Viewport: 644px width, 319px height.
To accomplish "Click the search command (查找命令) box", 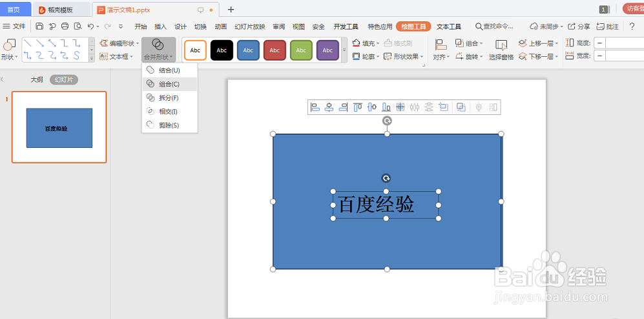I will point(495,26).
